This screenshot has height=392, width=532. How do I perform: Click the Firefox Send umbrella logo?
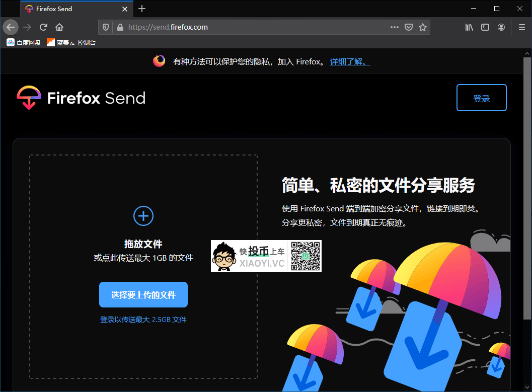coord(29,98)
